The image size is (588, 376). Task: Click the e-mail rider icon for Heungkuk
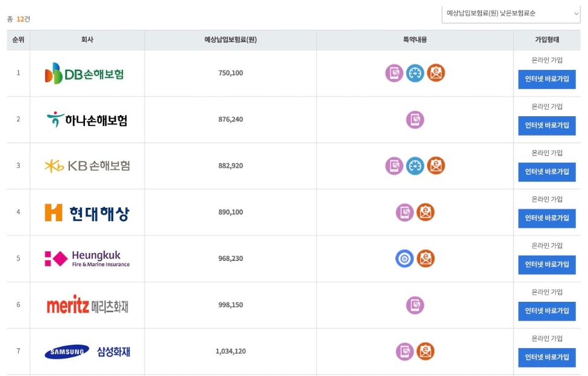tap(425, 258)
